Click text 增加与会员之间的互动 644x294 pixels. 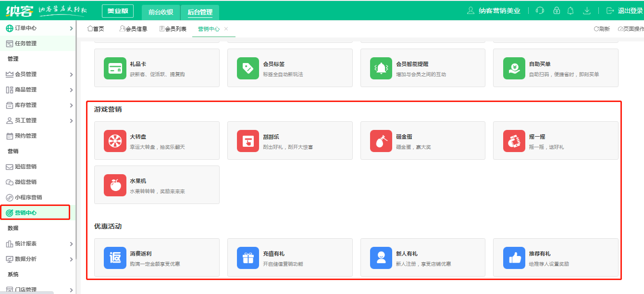coord(421,74)
